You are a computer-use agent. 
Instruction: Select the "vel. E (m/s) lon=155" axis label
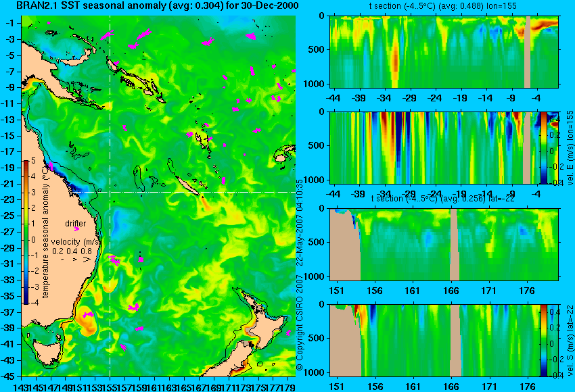[x=570, y=147]
